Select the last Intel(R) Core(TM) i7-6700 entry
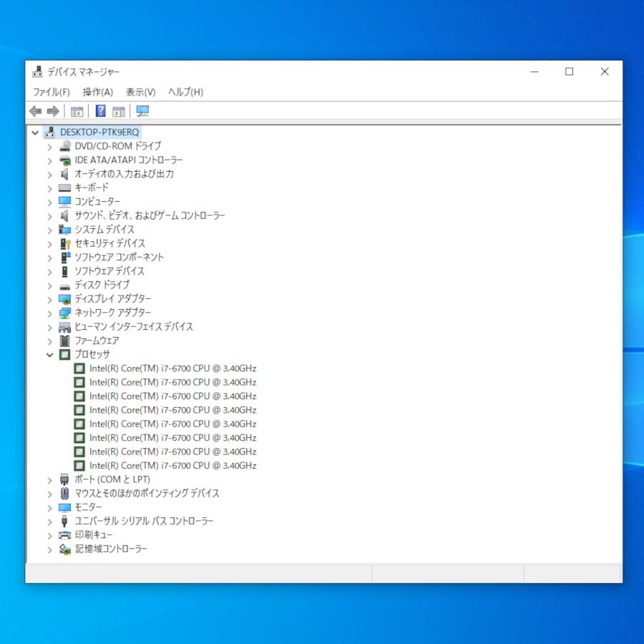The height and width of the screenshot is (644, 644). [173, 466]
